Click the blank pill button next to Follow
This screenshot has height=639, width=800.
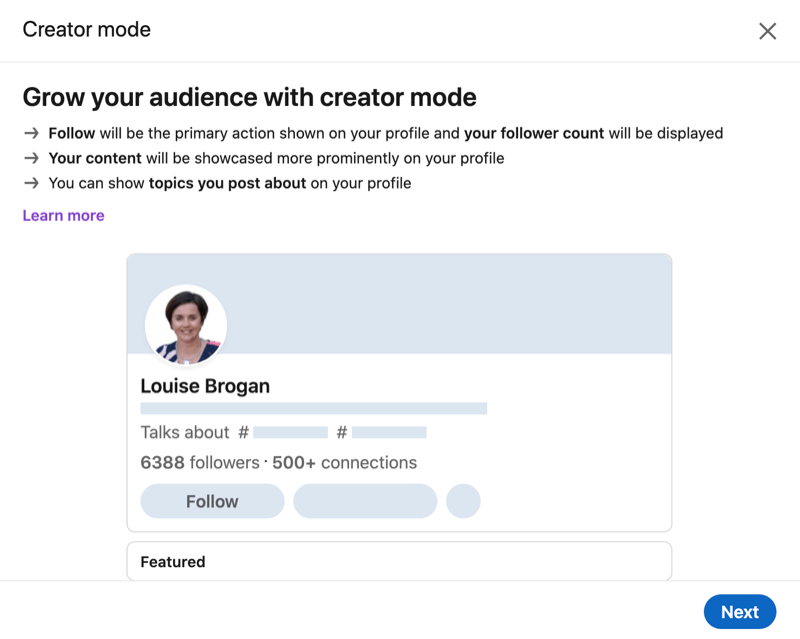coord(365,501)
